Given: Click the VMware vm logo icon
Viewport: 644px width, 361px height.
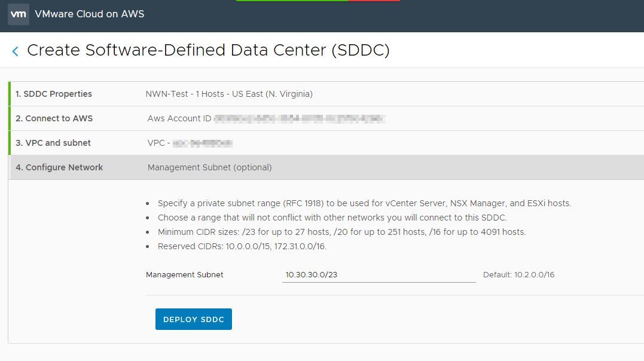Looking at the screenshot, I should coord(18,14).
